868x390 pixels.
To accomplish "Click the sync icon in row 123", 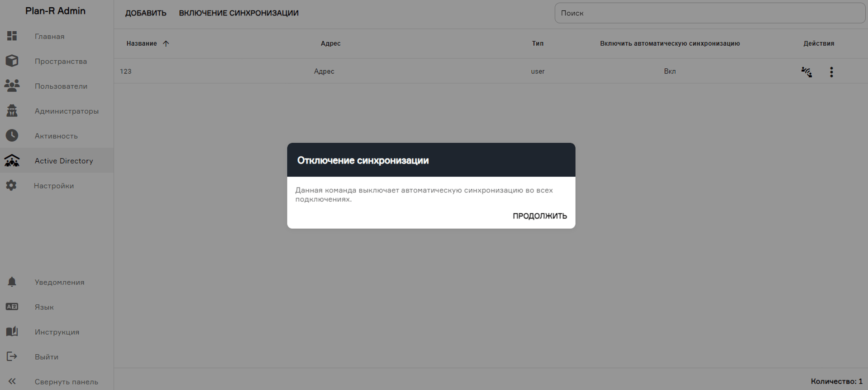I will tap(806, 72).
